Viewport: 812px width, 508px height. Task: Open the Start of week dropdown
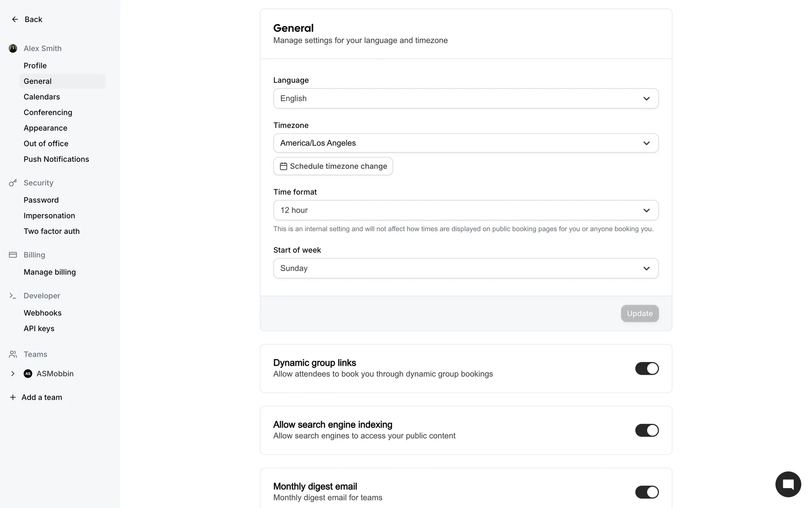tap(466, 268)
